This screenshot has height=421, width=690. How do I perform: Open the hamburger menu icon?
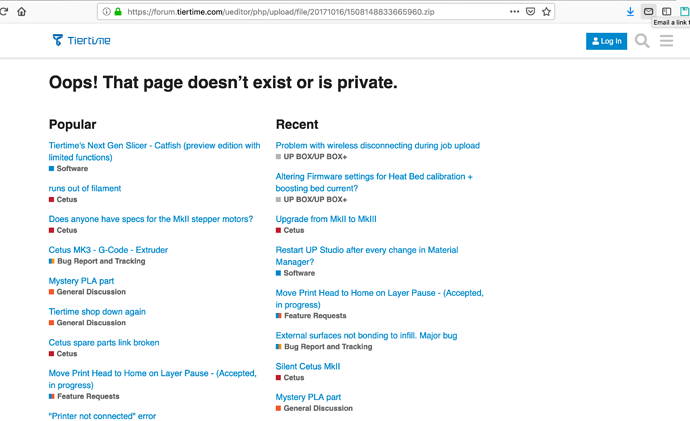pyautogui.click(x=666, y=41)
